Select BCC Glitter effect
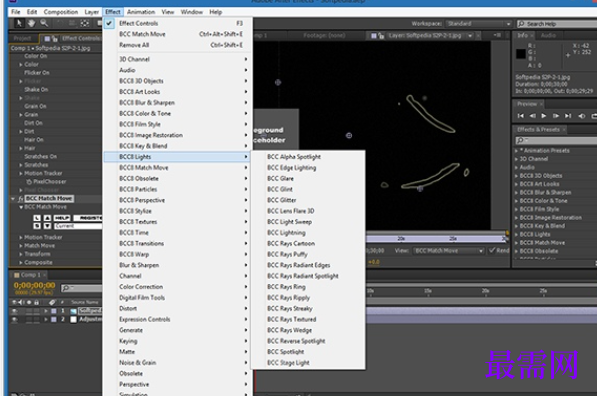 coord(308,200)
